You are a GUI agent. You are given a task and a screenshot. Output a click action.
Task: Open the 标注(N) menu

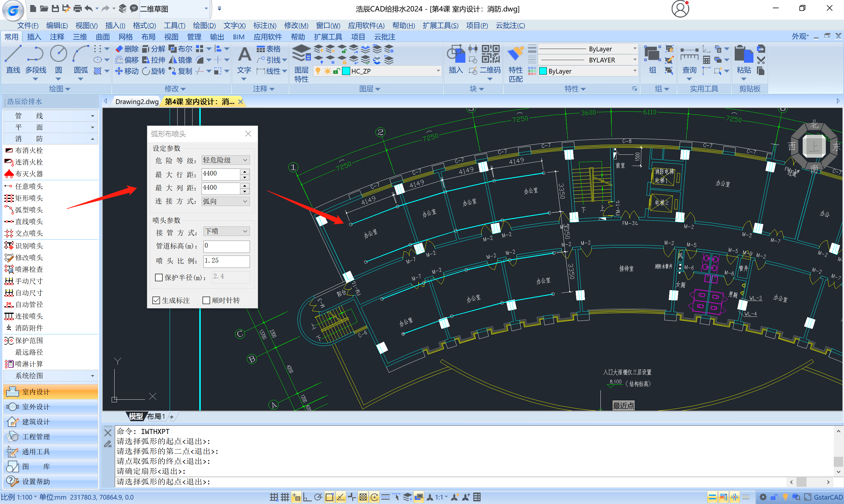point(265,25)
